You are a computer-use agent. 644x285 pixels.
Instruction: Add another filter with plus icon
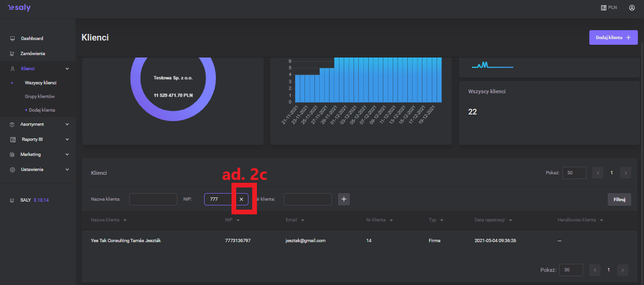coord(344,199)
